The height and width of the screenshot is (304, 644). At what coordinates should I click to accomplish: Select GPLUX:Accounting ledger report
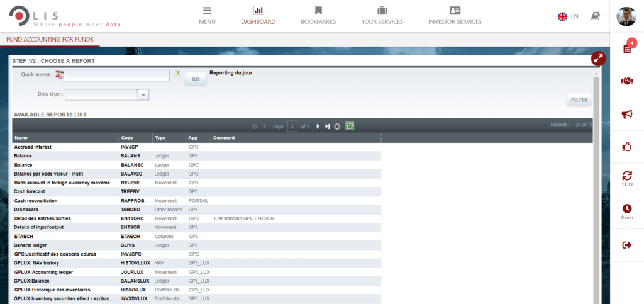[x=197, y=273]
